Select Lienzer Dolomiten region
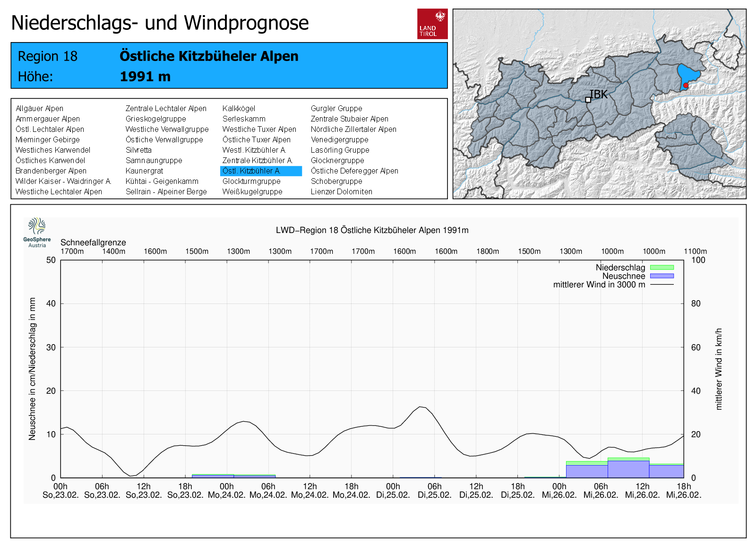Image resolution: width=756 pixels, height=545 pixels. (x=341, y=192)
